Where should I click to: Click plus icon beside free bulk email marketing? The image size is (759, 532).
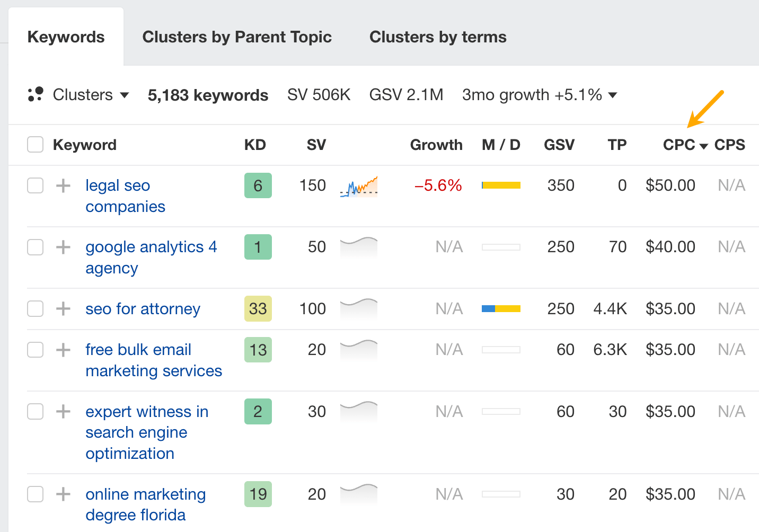pyautogui.click(x=63, y=350)
